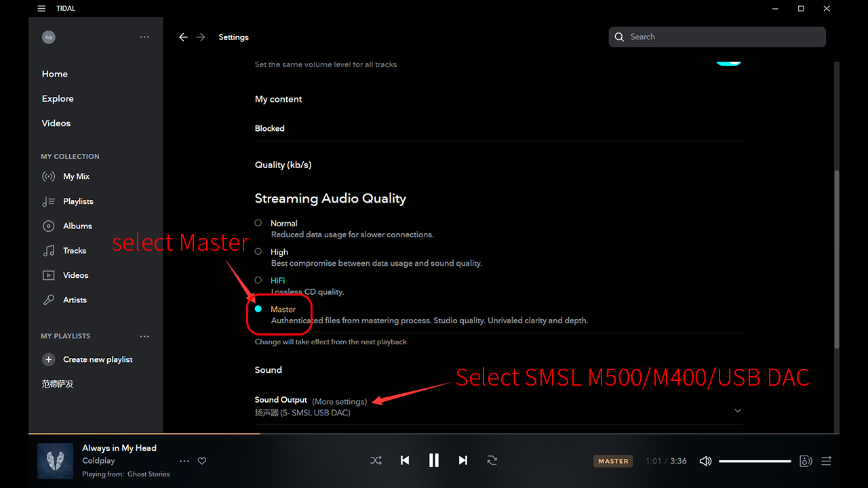868x488 pixels.
Task: Click 扬声器 (5- SMSL USB DAC) output
Action: click(302, 412)
